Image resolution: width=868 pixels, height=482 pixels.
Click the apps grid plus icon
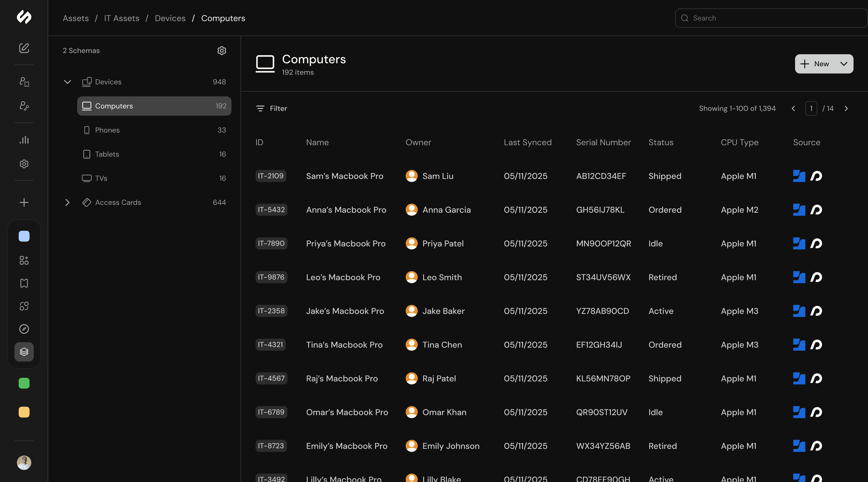coord(24,260)
